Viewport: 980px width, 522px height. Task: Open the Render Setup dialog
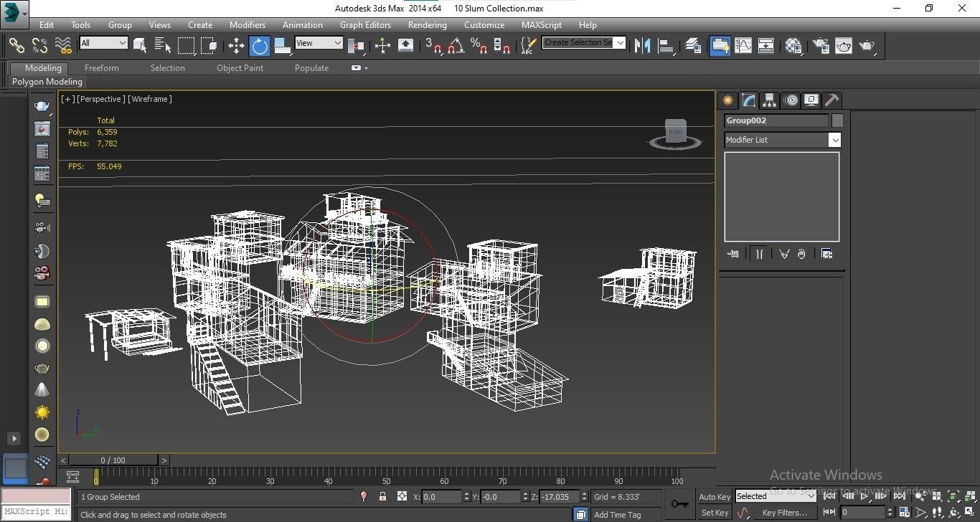[x=820, y=45]
